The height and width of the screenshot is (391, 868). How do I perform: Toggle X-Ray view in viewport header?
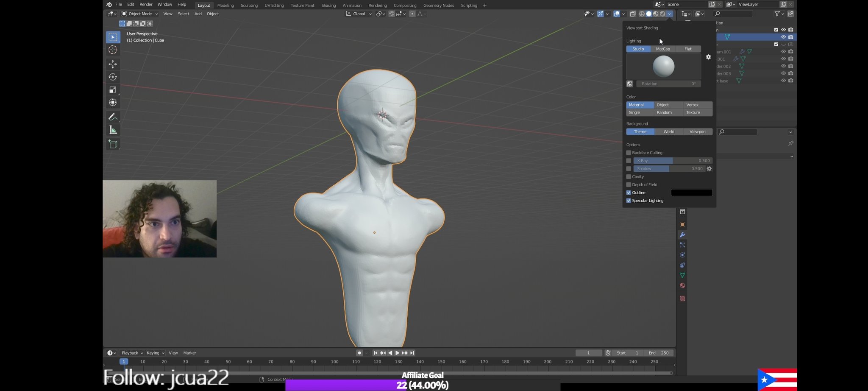tap(633, 14)
